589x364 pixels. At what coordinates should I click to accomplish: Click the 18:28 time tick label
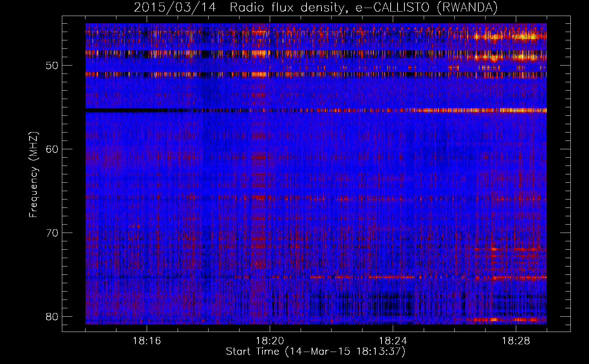click(516, 341)
